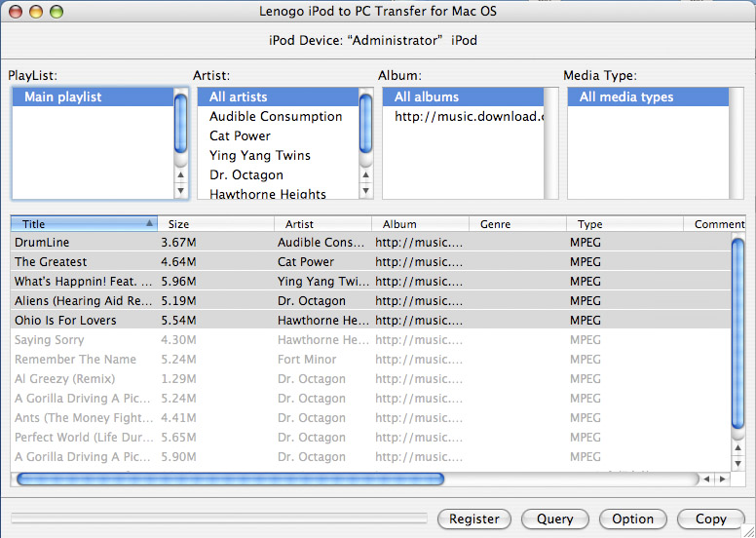Image resolution: width=756 pixels, height=538 pixels.
Task: Sort by the Comment column header
Action: tap(714, 224)
